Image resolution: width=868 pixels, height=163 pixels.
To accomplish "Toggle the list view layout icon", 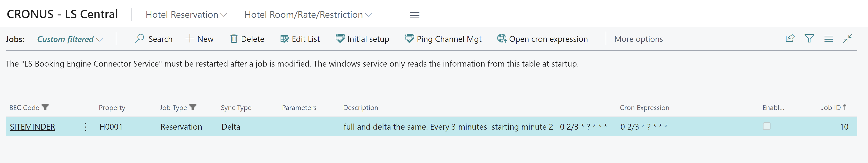I will (828, 39).
